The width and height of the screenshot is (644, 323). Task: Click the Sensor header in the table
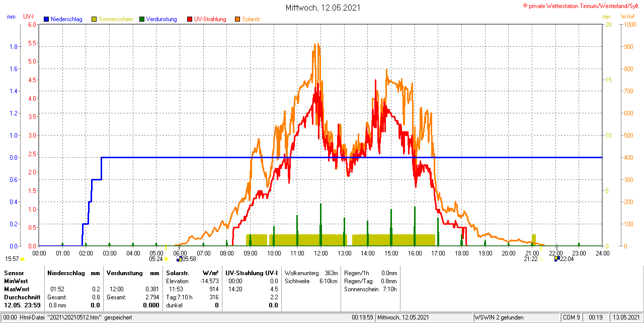point(14,273)
